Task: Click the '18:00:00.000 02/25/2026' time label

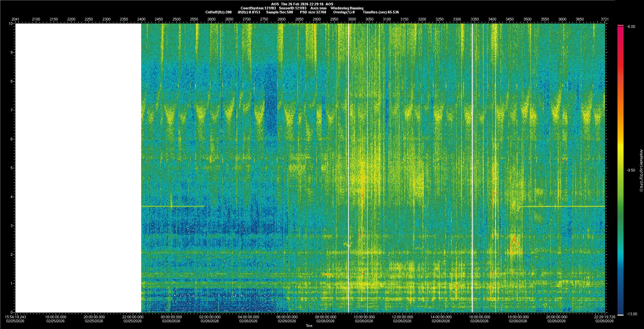Action: click(x=56, y=319)
